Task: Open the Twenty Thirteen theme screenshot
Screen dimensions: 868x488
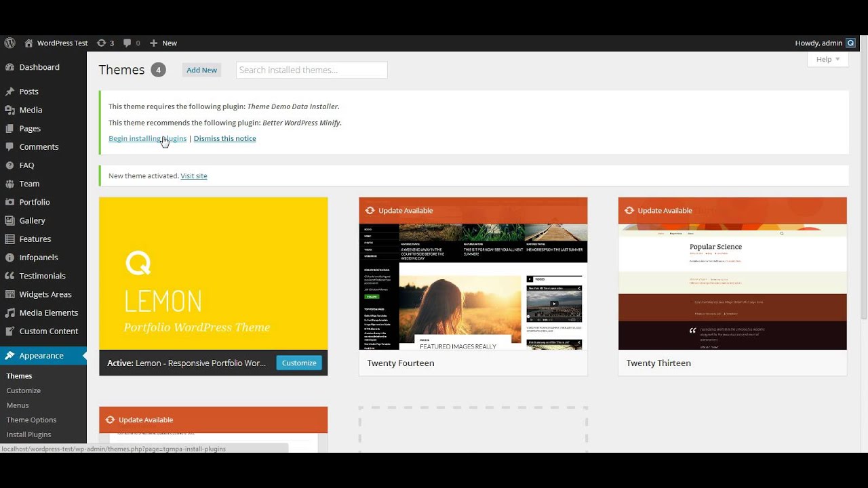Action: click(732, 273)
